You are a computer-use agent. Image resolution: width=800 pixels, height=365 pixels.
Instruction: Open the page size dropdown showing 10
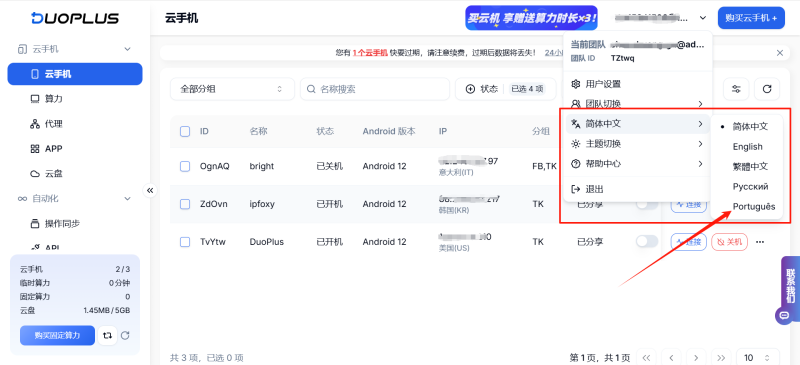click(758, 357)
